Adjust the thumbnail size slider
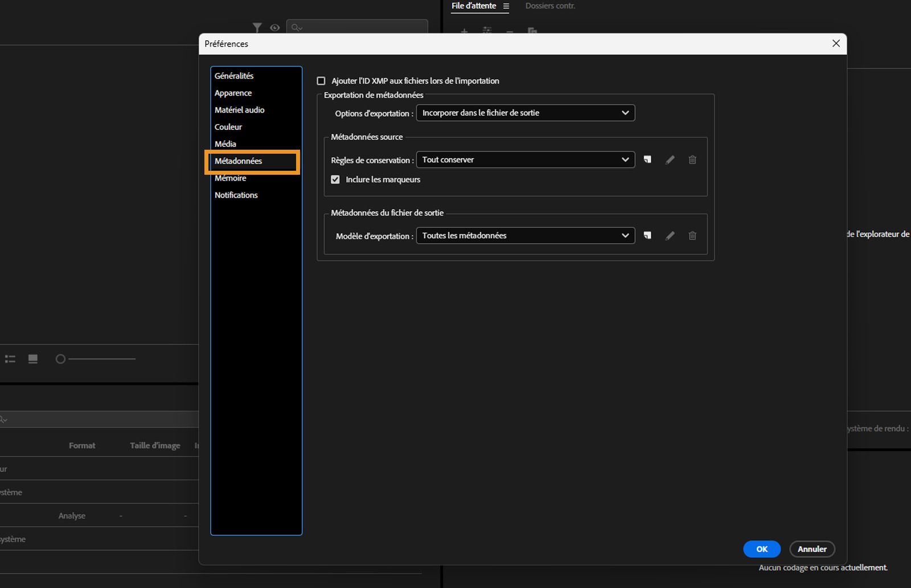This screenshot has height=588, width=911. point(96,359)
